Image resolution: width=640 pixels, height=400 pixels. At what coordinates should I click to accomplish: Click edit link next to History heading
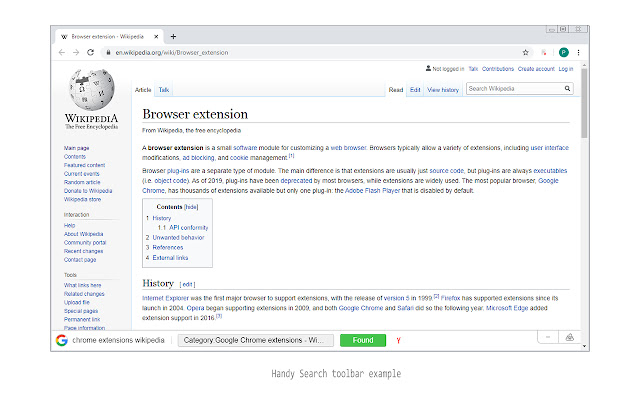(x=187, y=284)
